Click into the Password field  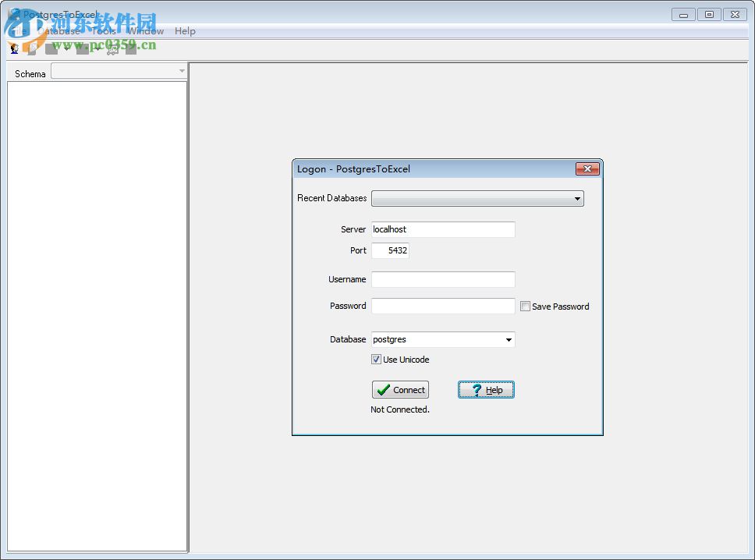(x=443, y=306)
